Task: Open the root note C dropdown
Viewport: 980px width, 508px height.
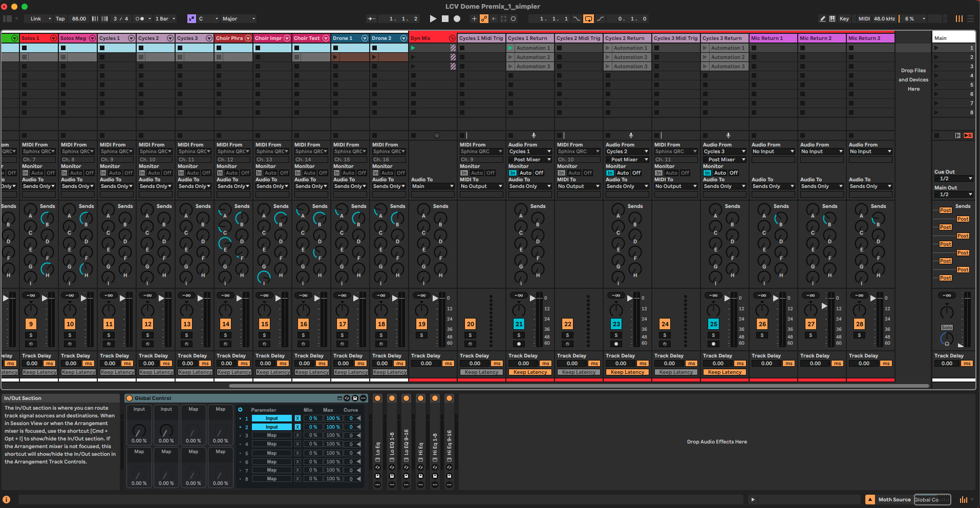Action: click(x=207, y=19)
